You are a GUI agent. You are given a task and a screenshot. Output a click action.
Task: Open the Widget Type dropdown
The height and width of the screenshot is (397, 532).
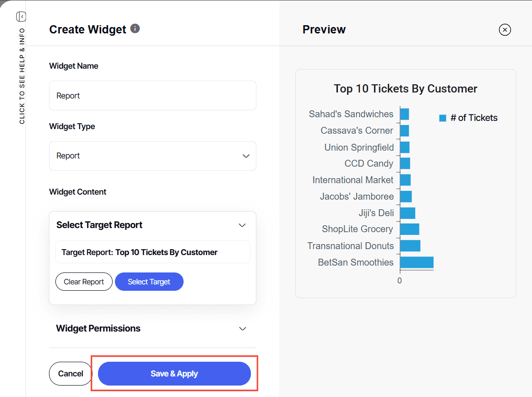(152, 156)
